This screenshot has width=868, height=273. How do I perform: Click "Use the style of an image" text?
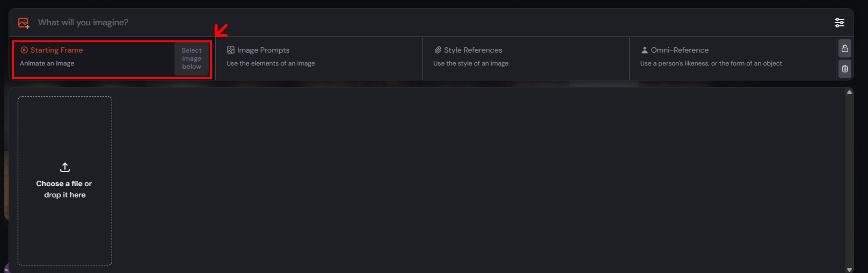471,63
